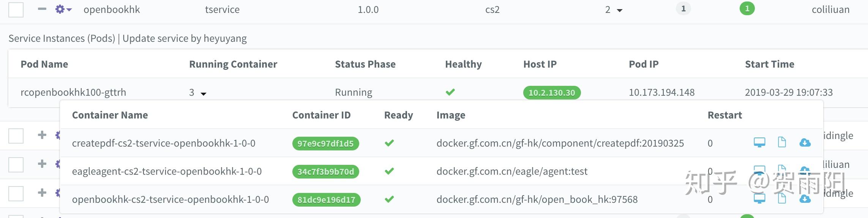View log file of openbookhk-cs2 container

tap(782, 199)
